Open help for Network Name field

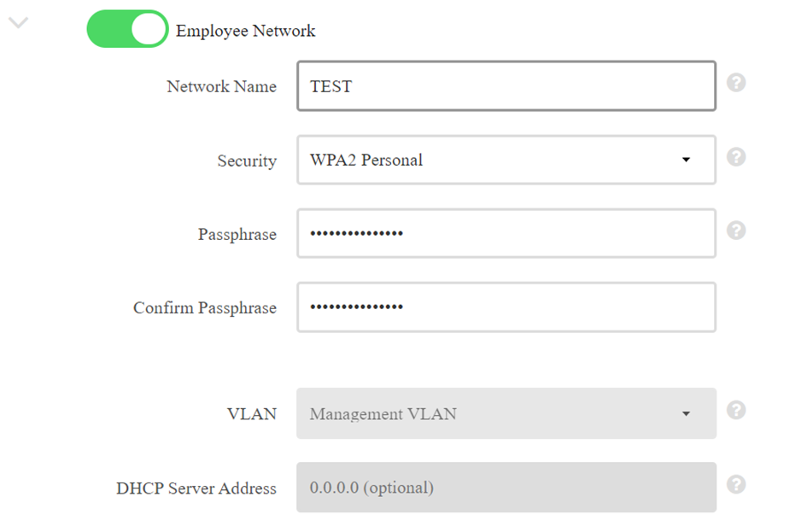(735, 84)
